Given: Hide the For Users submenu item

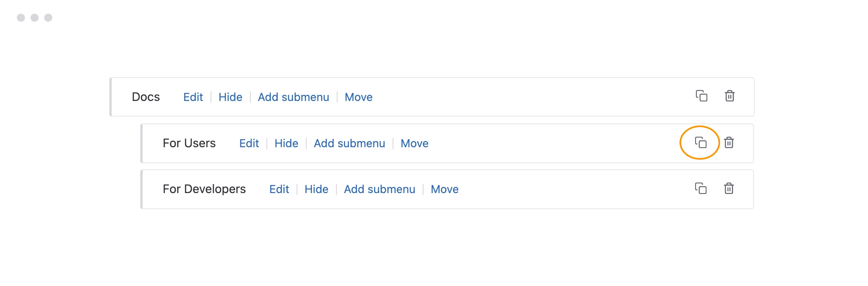Looking at the screenshot, I should coord(286,143).
